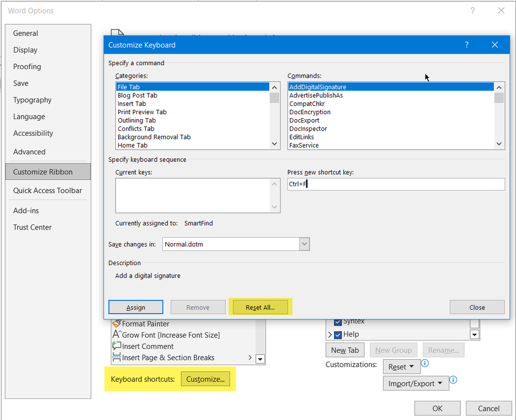Select DocEncryption command
This screenshot has height=420, width=516.
391,112
